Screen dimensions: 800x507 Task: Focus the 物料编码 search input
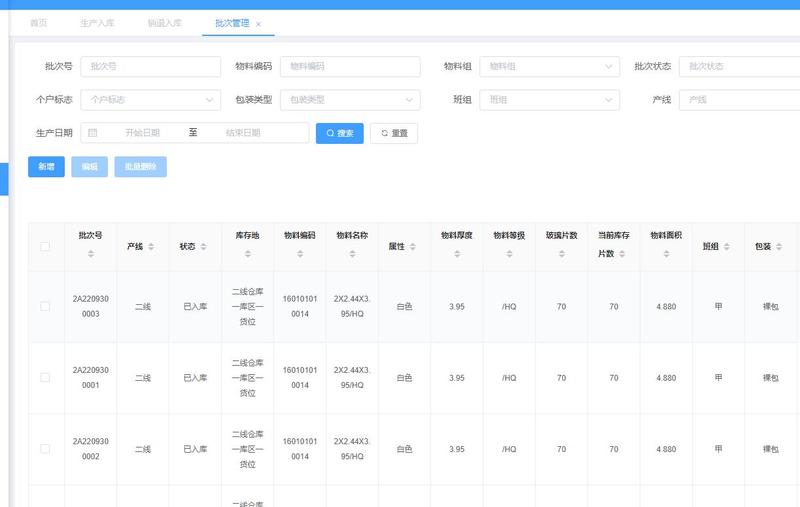pos(350,66)
